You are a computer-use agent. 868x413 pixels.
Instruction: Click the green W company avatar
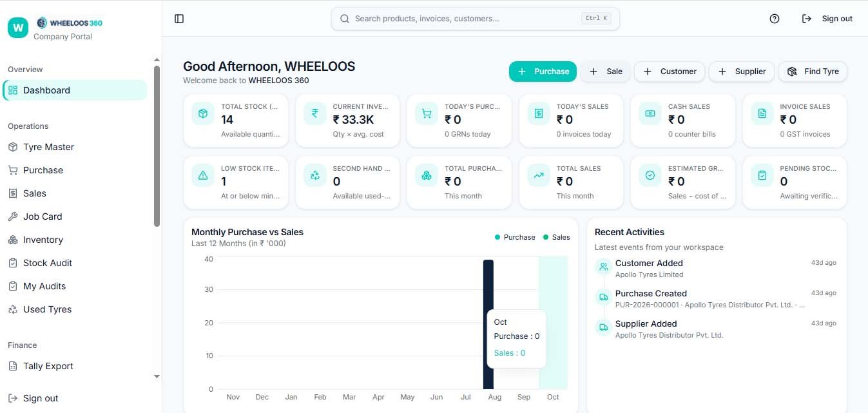18,27
